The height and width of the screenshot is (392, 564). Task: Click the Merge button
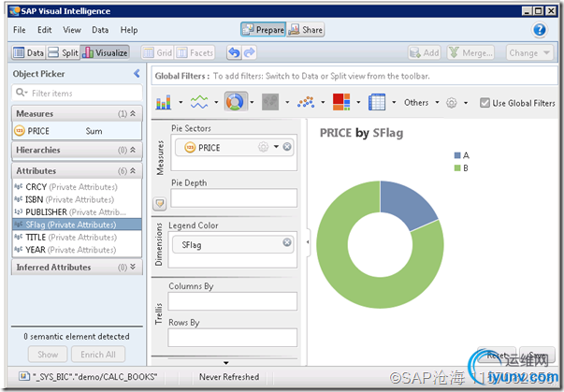point(470,53)
